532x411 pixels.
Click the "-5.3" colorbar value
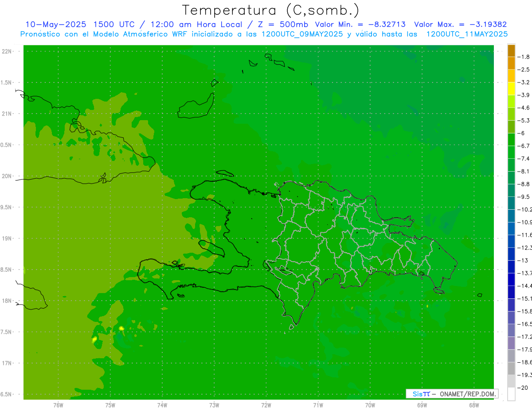click(x=524, y=120)
